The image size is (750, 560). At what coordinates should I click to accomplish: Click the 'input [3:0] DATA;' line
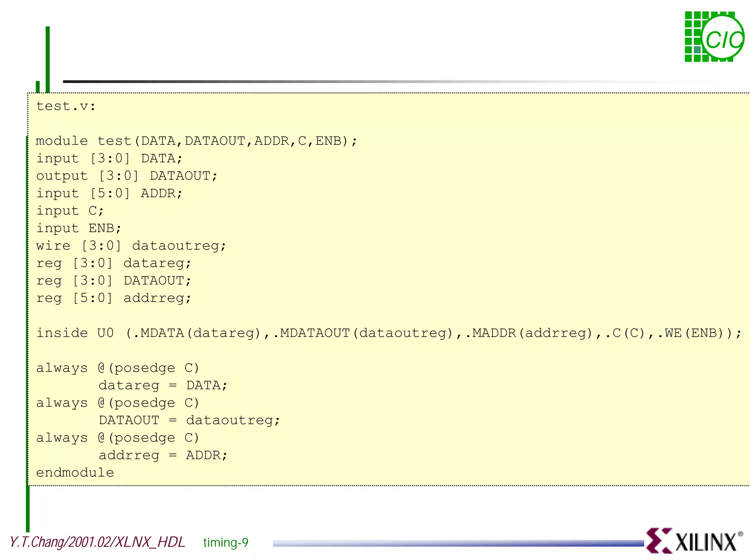coord(109,158)
